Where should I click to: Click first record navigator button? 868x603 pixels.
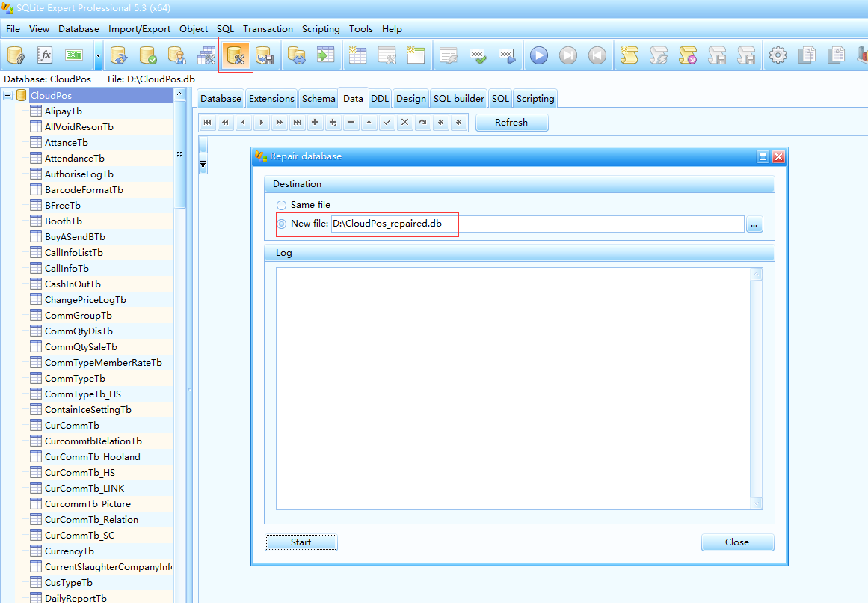(x=208, y=123)
